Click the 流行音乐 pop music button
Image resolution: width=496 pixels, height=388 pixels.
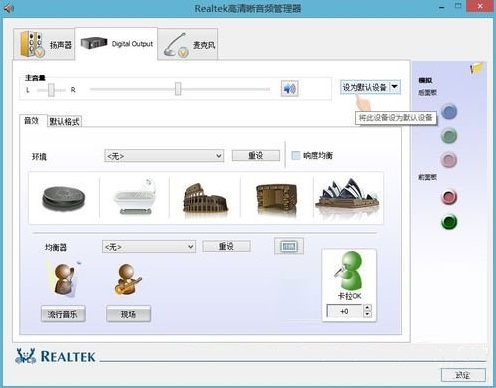pyautogui.click(x=63, y=314)
